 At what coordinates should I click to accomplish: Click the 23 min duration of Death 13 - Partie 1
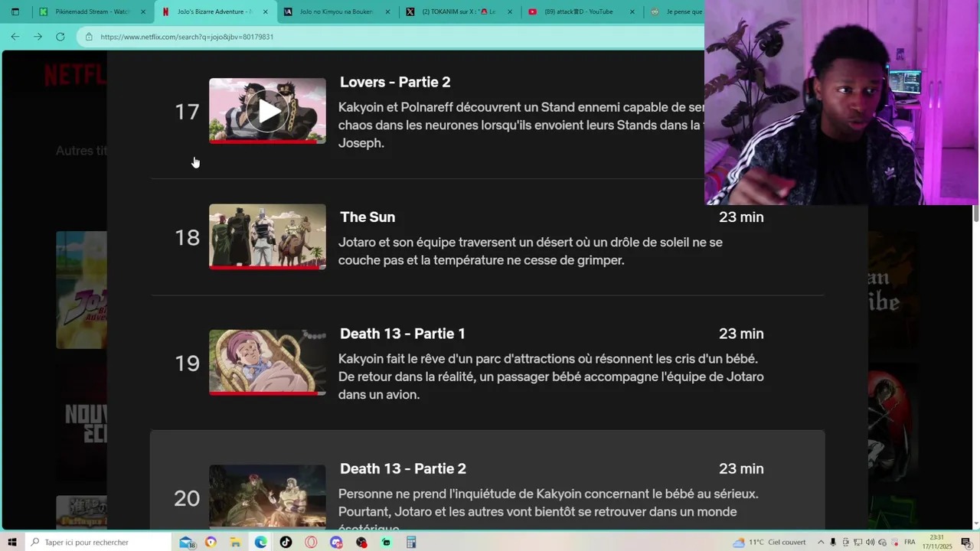point(741,334)
